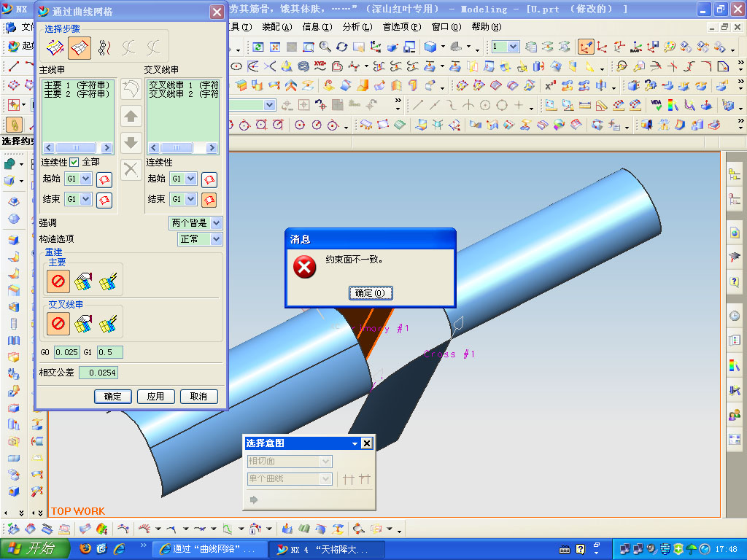Click the primary 结束 constraint face selection icon
747x560 pixels.
104,200
